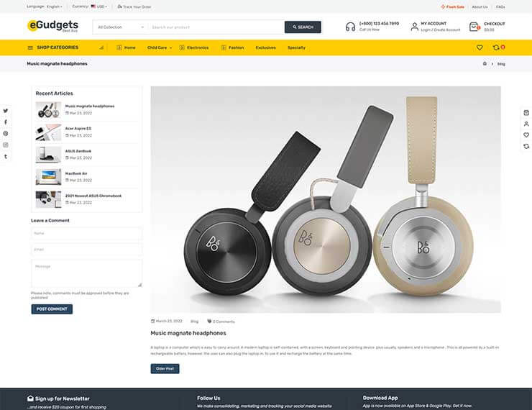Open the Fashion menu item
The width and height of the screenshot is (532, 410).
(232, 48)
